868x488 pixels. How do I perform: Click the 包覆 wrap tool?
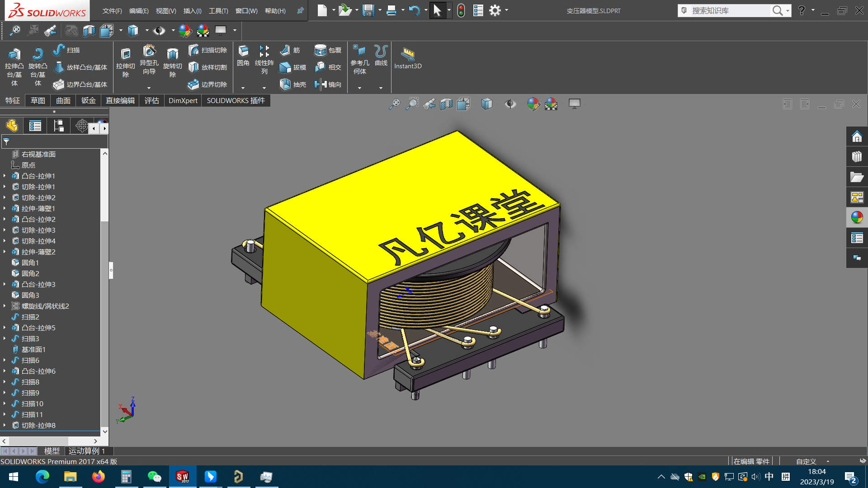tap(328, 50)
